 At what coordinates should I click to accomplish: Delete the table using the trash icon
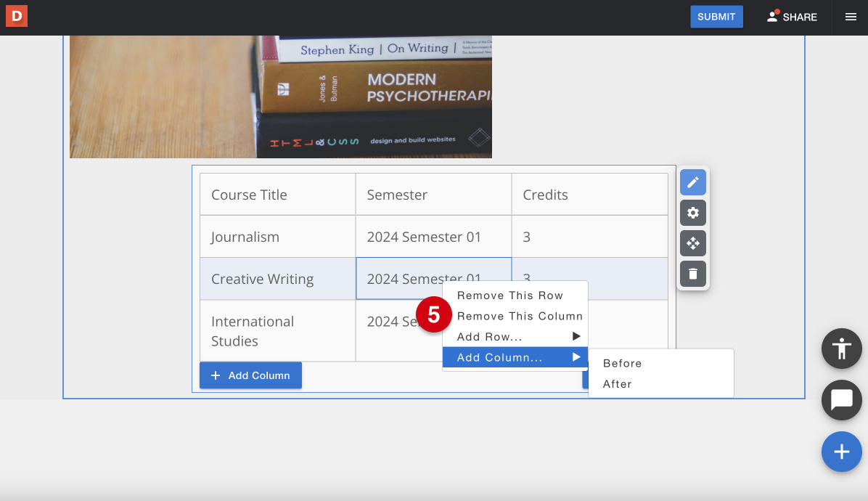[x=692, y=274]
